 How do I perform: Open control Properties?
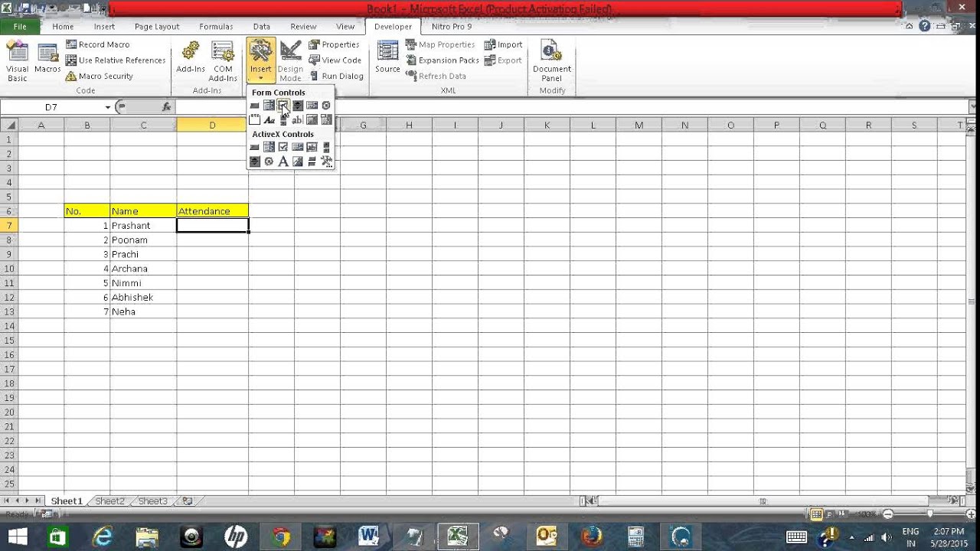pos(334,44)
